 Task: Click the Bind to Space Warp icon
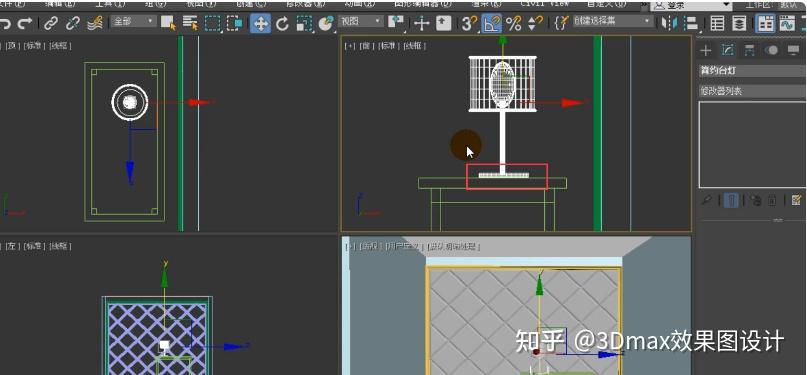[95, 23]
